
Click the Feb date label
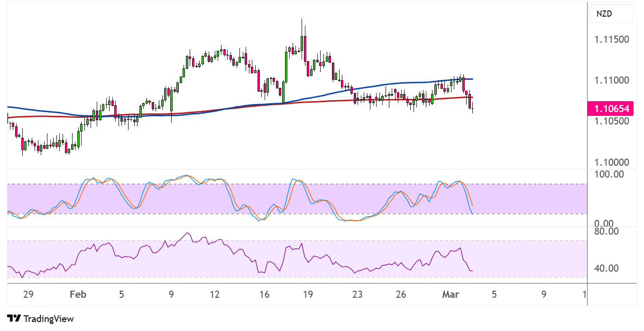[x=78, y=294]
